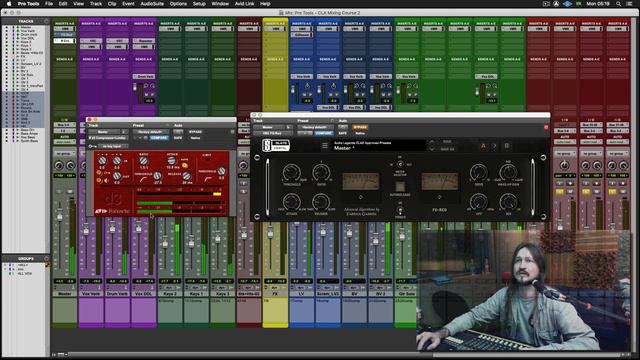Select the Slate B compare slot
Image resolution: width=640 pixels, height=360 pixels.
coord(507,146)
